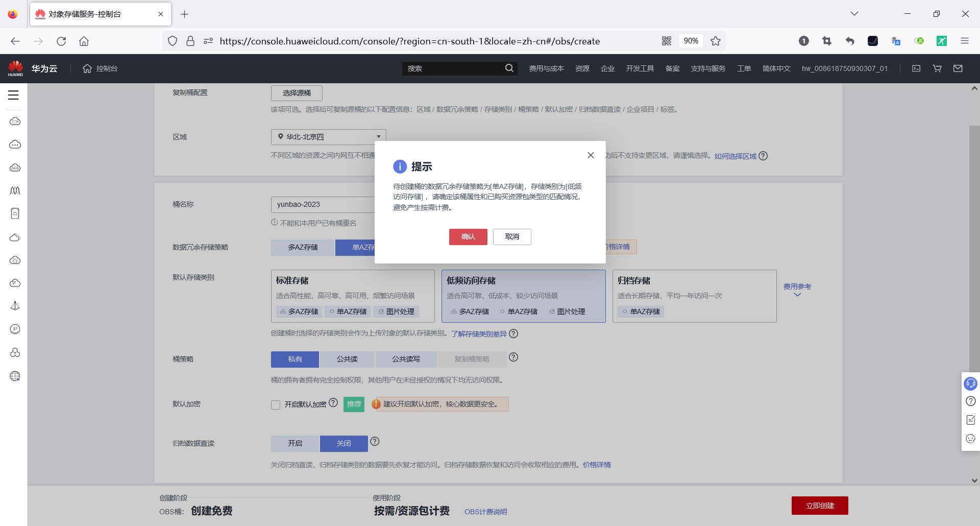980x526 pixels.
Task: Go to 控制台 home
Action: tap(100, 68)
